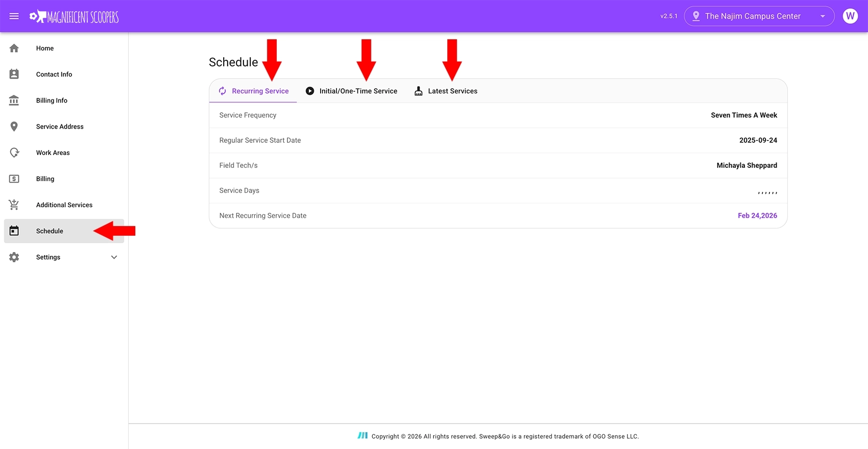Switch to Initial/One-Time Service tab
The height and width of the screenshot is (449, 868).
click(351, 91)
